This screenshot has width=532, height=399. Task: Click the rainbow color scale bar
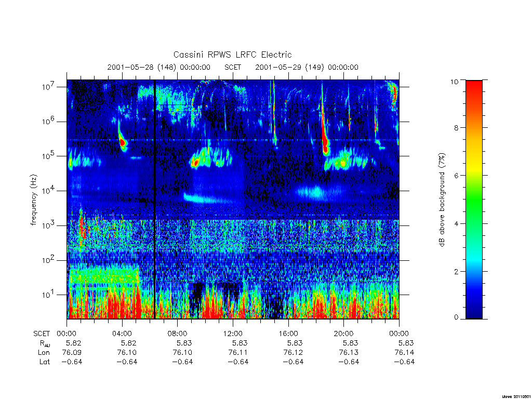474,199
